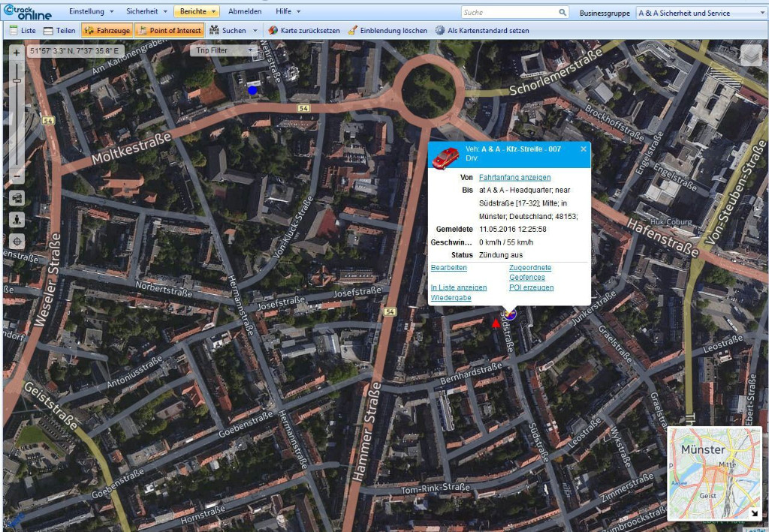The height and width of the screenshot is (532, 769).
Task: Click the Münster overview minimap
Action: [x=714, y=473]
